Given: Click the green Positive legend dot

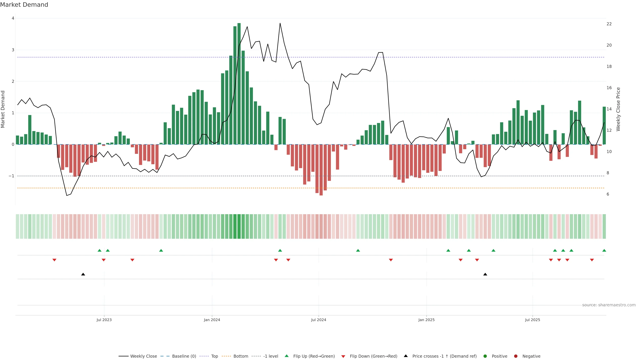Looking at the screenshot, I should pyautogui.click(x=485, y=356).
